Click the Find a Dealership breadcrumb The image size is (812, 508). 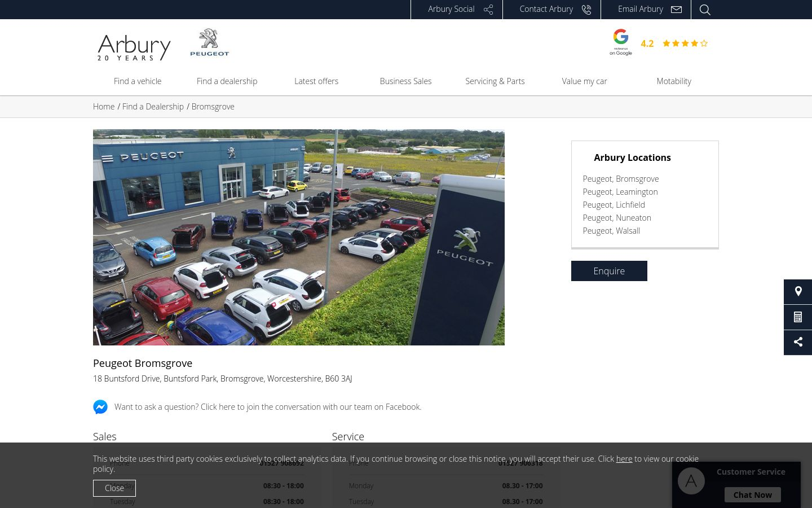[153, 107]
